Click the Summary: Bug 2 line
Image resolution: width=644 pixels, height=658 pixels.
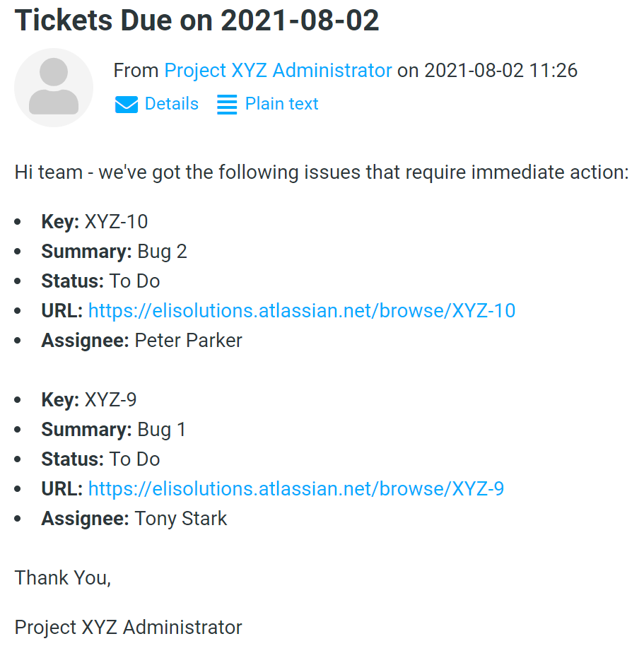click(x=114, y=252)
